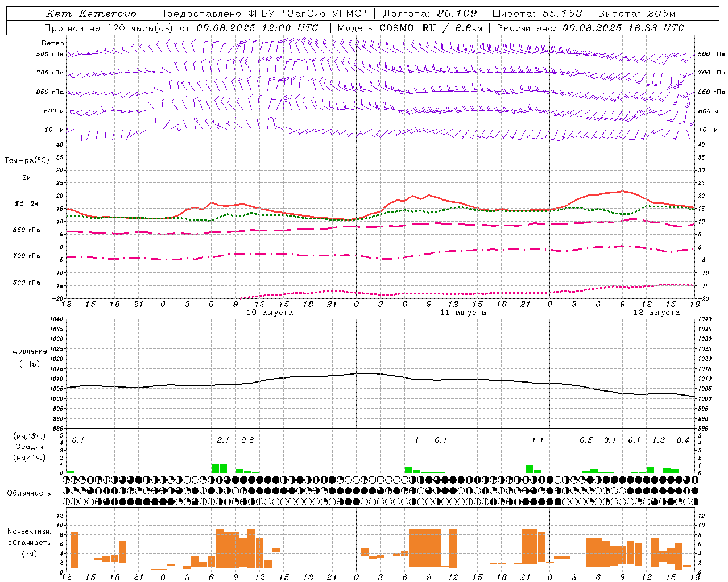Click the (мм/1ч.) precipitation unit label
This screenshot has width=728, height=582.
click(x=30, y=458)
